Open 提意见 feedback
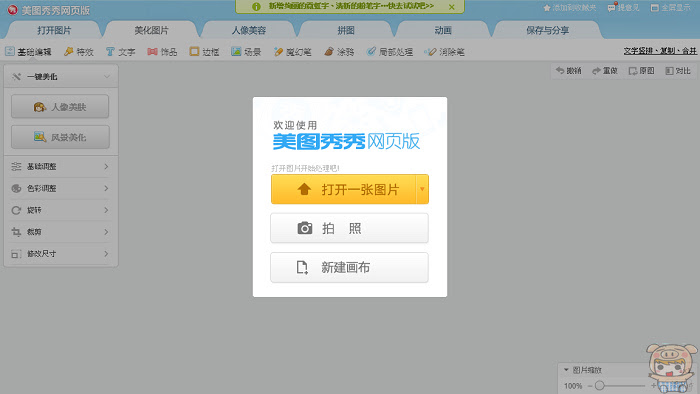 [x=623, y=8]
